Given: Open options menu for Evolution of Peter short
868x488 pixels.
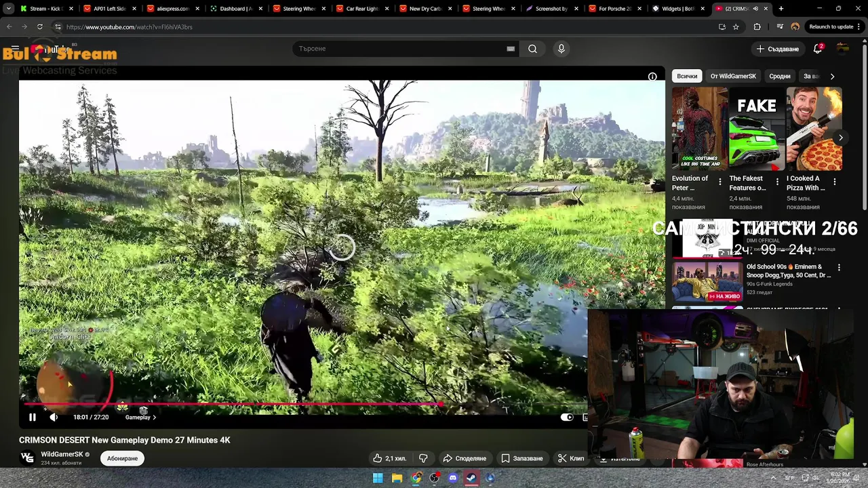Looking at the screenshot, I should coord(720,182).
